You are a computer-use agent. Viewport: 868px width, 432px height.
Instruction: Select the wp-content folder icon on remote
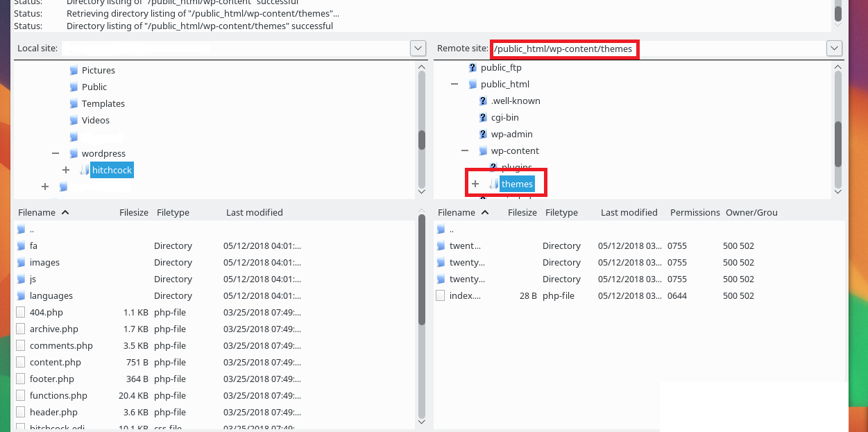[482, 150]
